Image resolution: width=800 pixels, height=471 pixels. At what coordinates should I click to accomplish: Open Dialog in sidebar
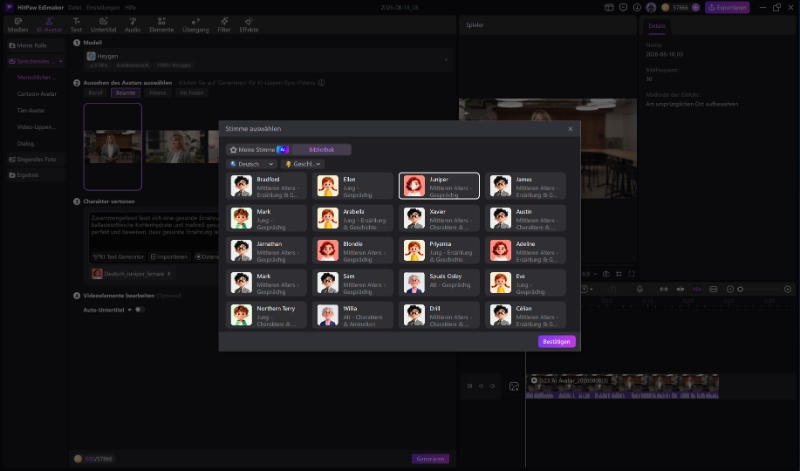[26, 143]
